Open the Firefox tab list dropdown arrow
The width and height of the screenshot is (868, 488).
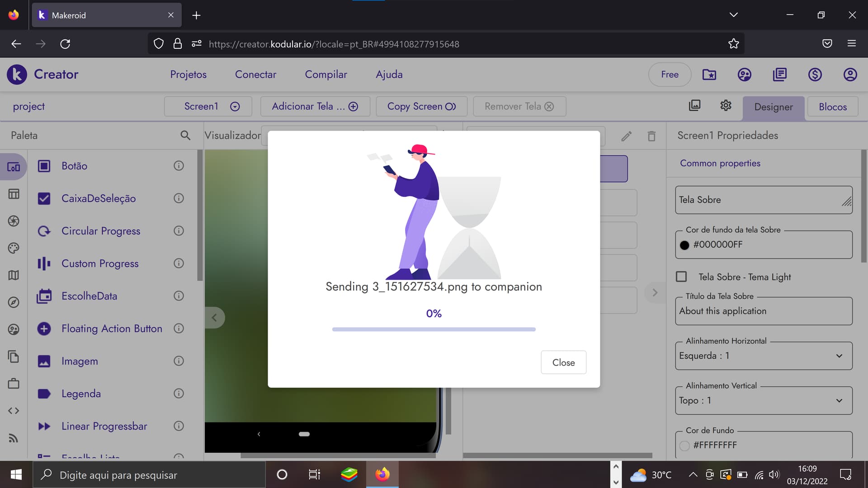pyautogui.click(x=734, y=15)
